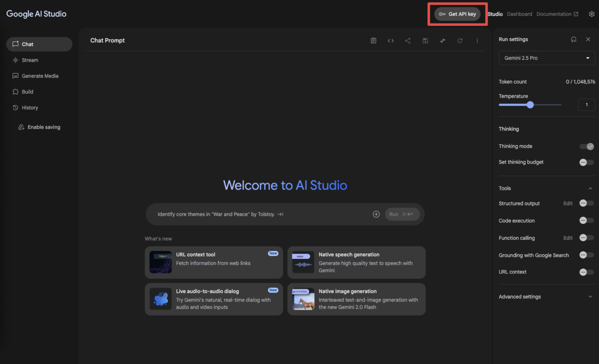The image size is (599, 364).
Task: Enable the URL context toggle
Action: click(587, 272)
